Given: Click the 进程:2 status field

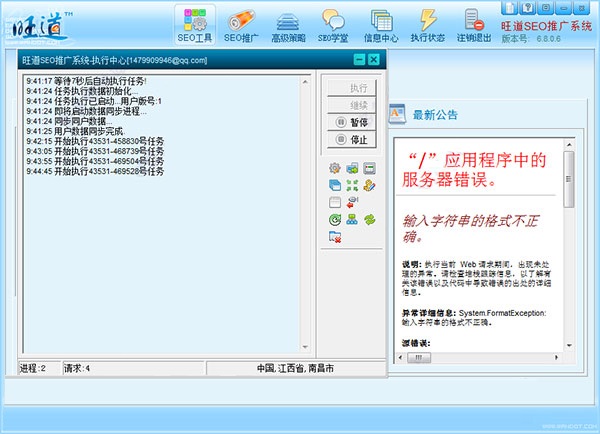Looking at the screenshot, I should 40,368.
